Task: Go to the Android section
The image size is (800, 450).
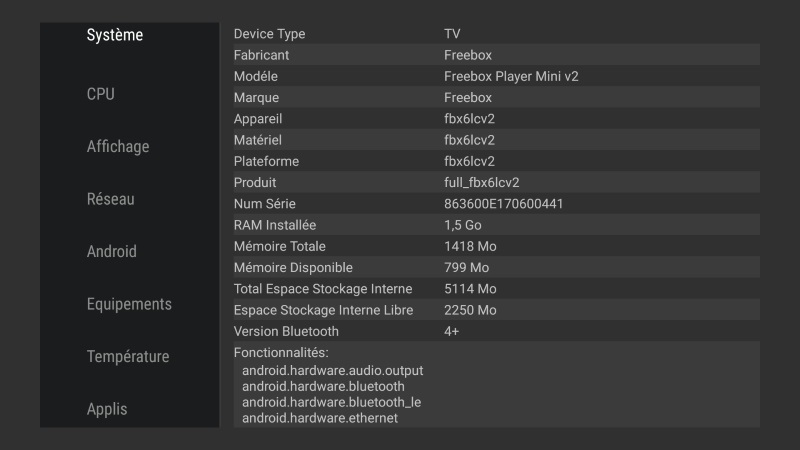Action: [x=112, y=251]
